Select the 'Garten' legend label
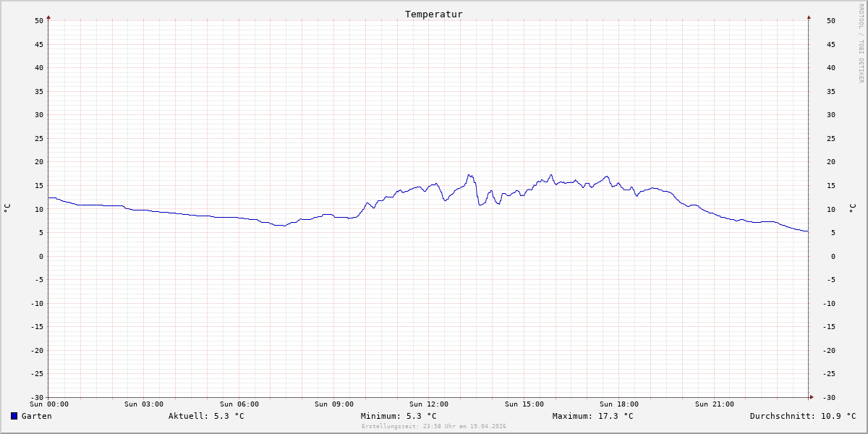 tap(37, 416)
